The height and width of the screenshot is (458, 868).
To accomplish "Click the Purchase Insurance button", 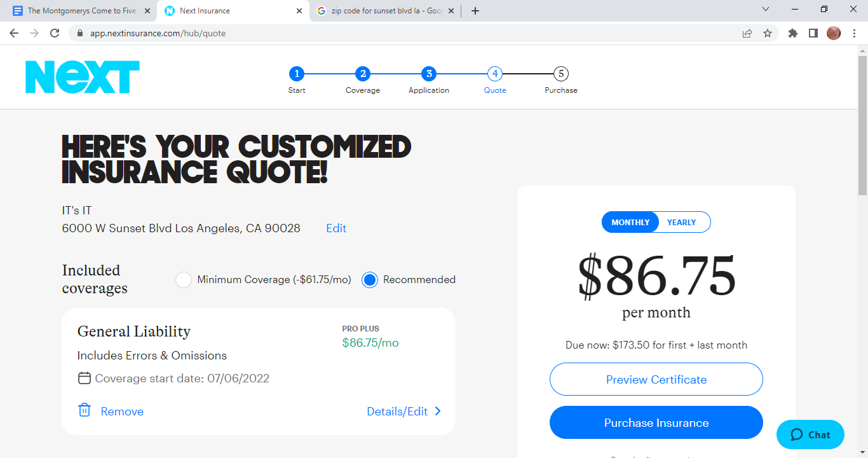I will pyautogui.click(x=656, y=423).
